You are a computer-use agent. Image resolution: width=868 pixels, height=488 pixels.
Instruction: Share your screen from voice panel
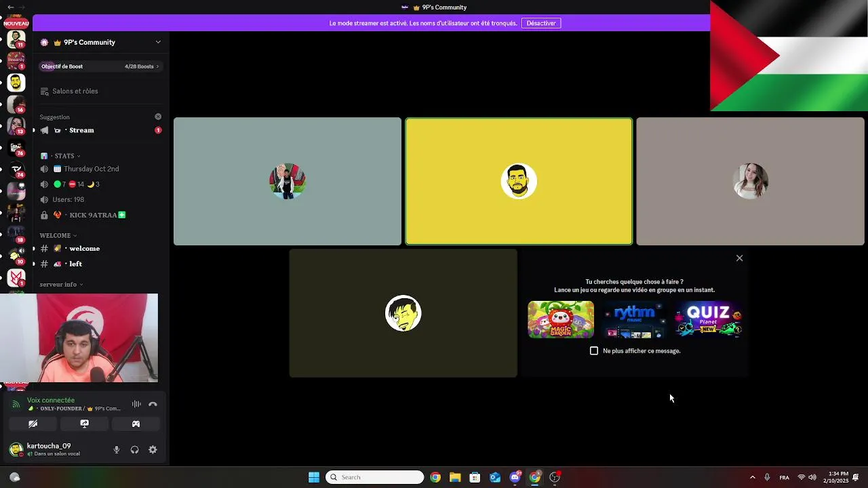[x=84, y=424]
